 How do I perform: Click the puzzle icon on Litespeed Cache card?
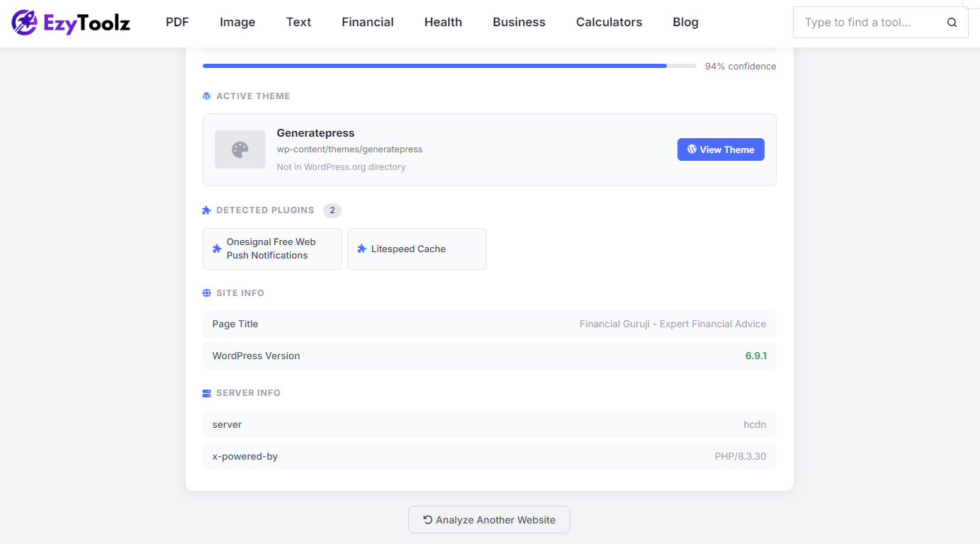click(x=362, y=249)
